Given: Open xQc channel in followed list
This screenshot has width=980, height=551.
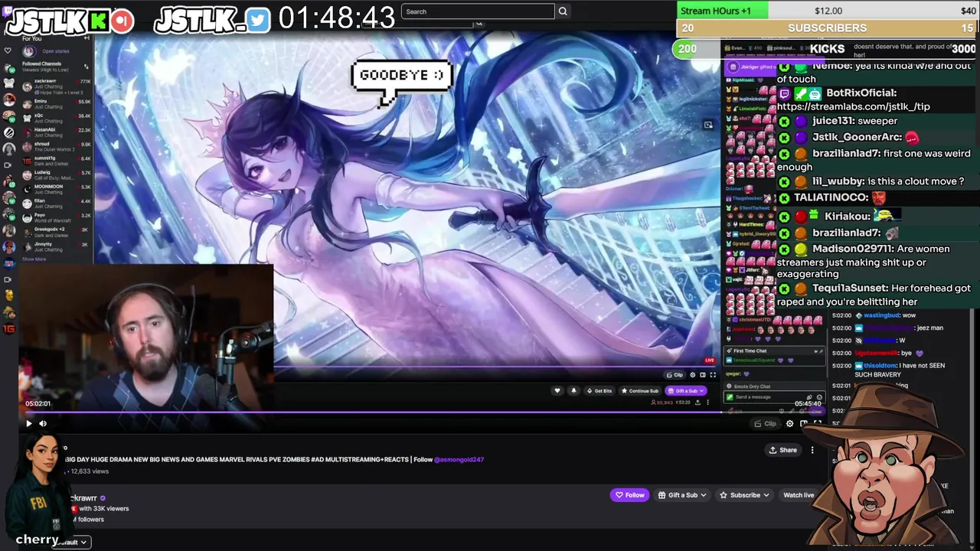Looking at the screenshot, I should click(57, 118).
